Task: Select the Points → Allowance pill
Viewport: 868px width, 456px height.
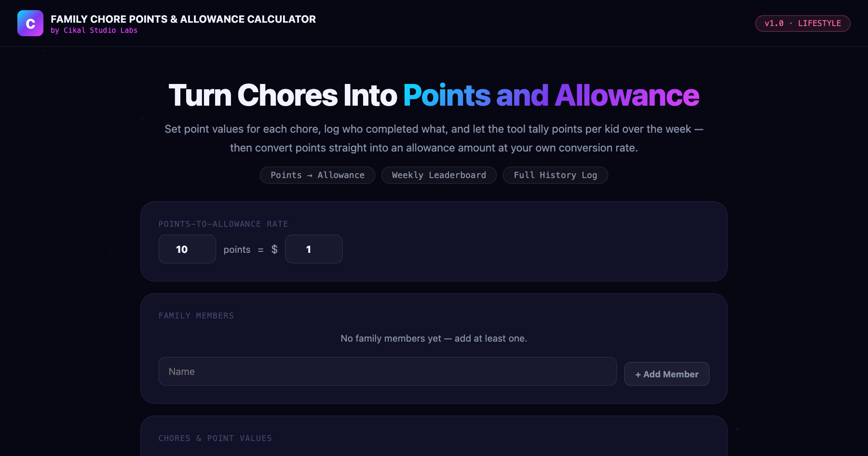Action: [317, 175]
